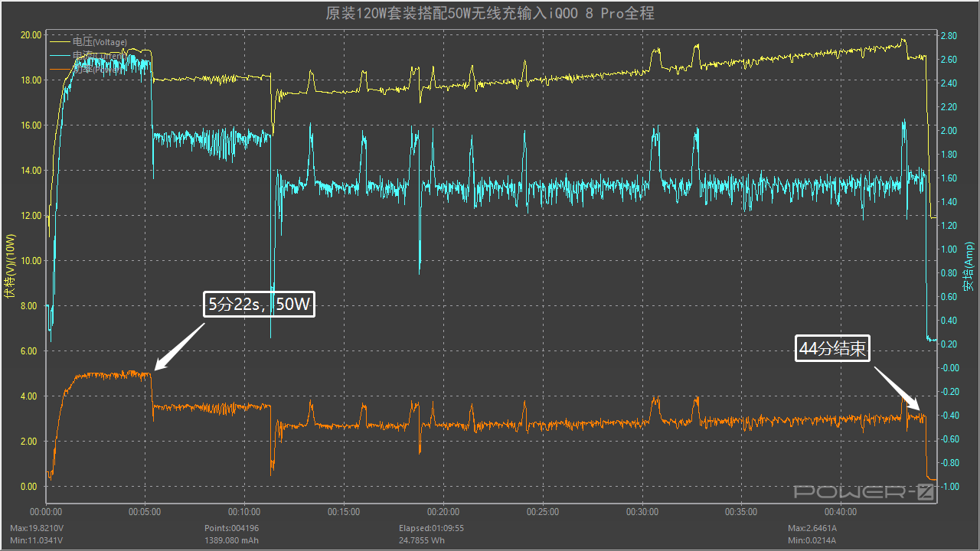Click the 00:40:00 time axis label

(x=841, y=512)
